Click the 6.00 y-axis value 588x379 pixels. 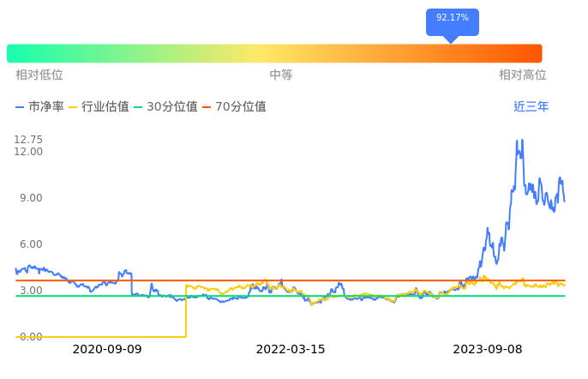(x=31, y=244)
